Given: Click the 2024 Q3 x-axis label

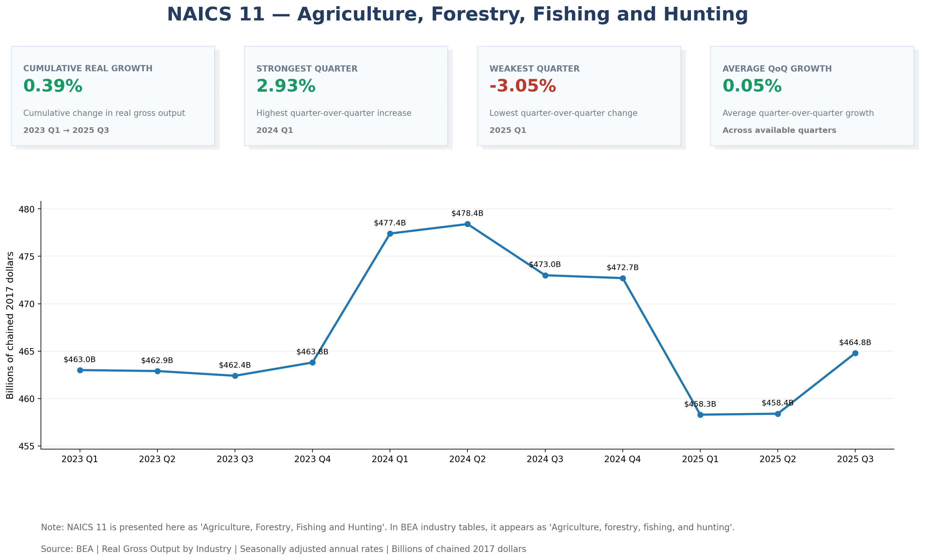Looking at the screenshot, I should [x=545, y=459].
